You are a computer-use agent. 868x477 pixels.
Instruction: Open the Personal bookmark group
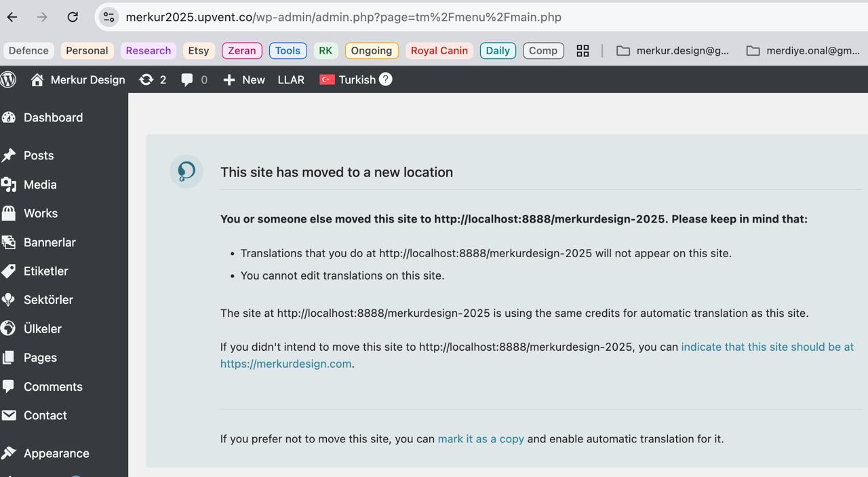(87, 51)
